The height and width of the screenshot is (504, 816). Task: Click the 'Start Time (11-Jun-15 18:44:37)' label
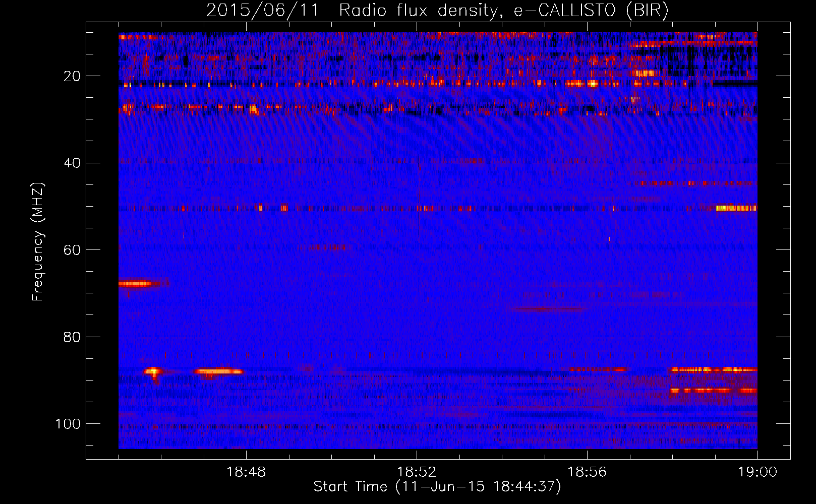(x=437, y=487)
